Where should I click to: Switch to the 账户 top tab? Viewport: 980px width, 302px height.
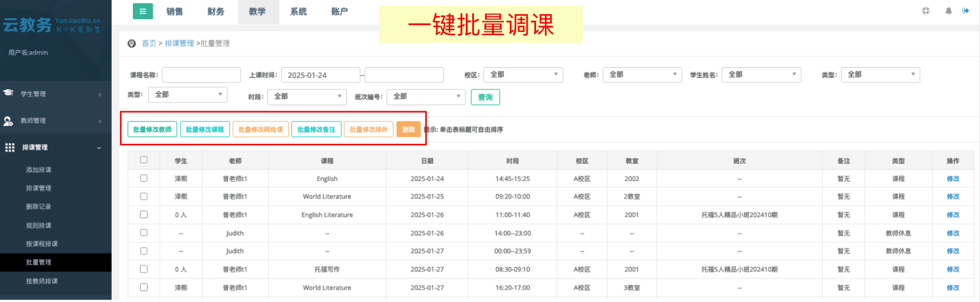340,12
